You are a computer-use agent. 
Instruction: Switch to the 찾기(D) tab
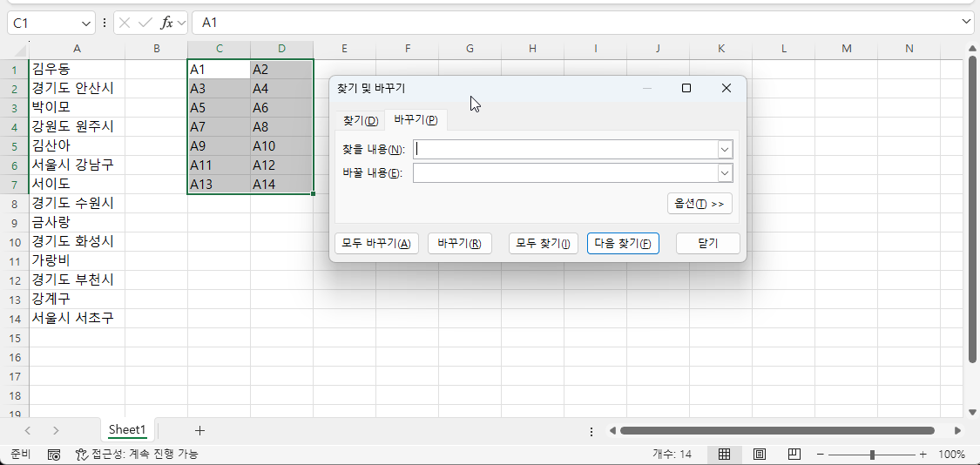pos(362,120)
